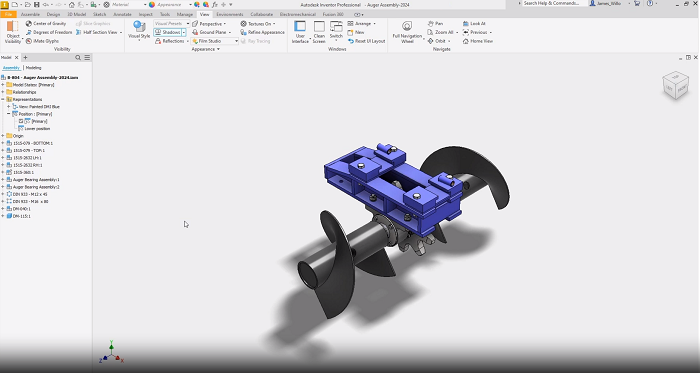Click browser search icon
Viewport: 700px width, 373px height.
[78, 58]
